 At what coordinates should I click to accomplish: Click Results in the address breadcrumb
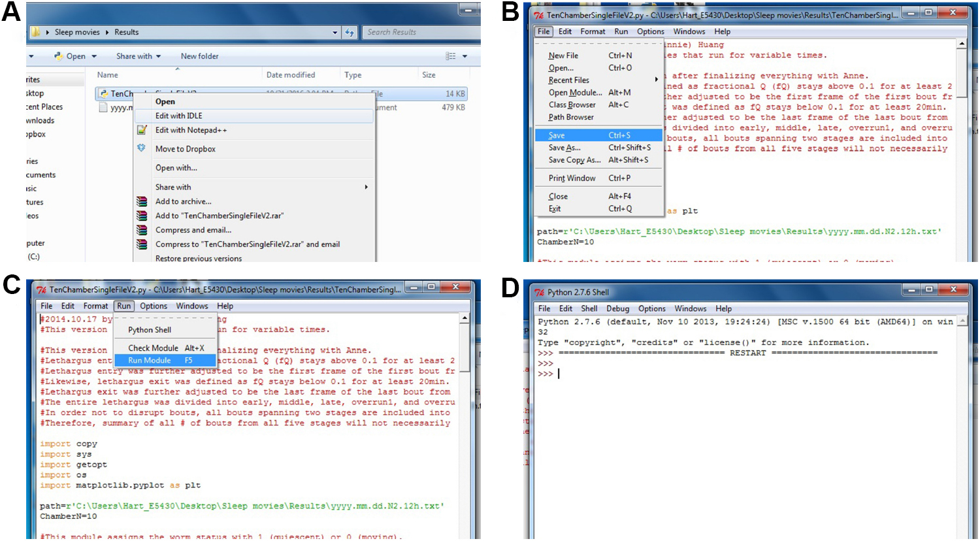[127, 32]
